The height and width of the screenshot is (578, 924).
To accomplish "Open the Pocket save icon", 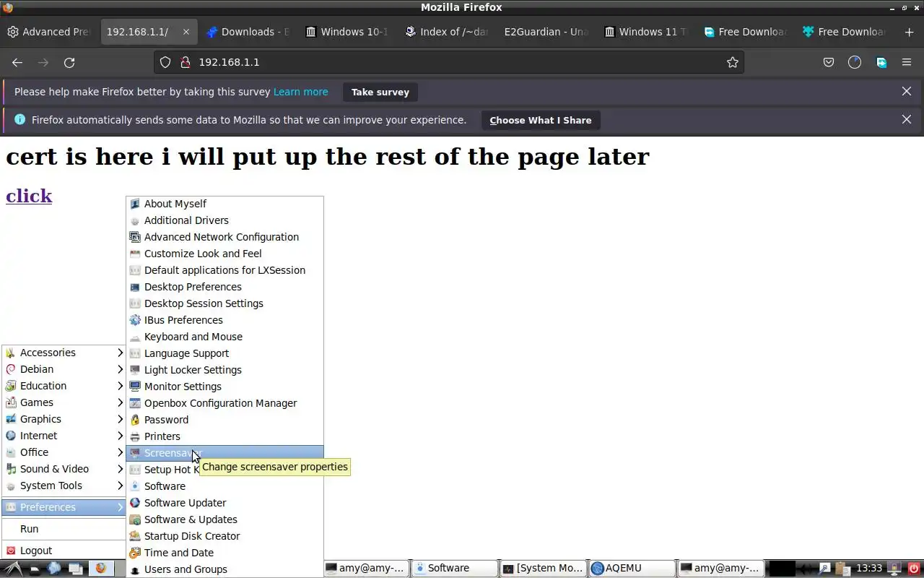I will pyautogui.click(x=829, y=62).
